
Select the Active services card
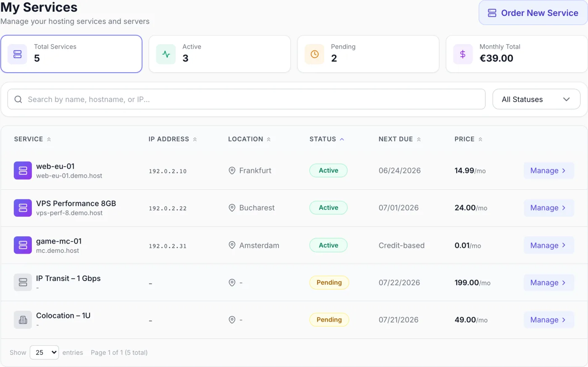[220, 54]
